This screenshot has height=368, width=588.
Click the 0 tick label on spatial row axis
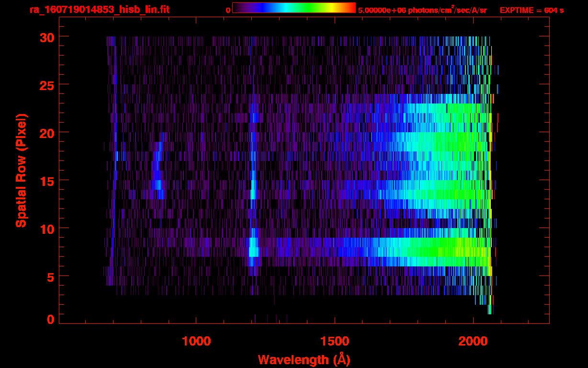(x=50, y=320)
